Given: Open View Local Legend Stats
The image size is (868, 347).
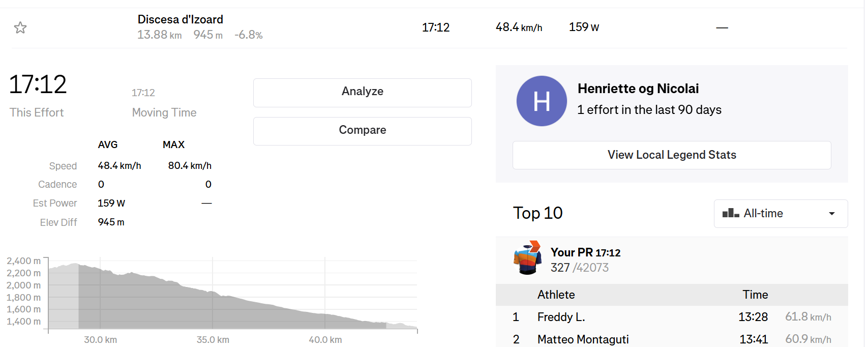Looking at the screenshot, I should 671,155.
